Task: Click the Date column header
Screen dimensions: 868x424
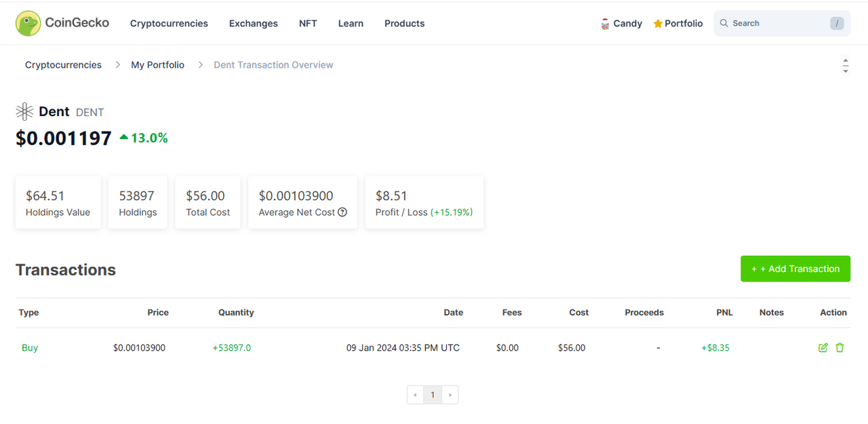Action: click(454, 313)
